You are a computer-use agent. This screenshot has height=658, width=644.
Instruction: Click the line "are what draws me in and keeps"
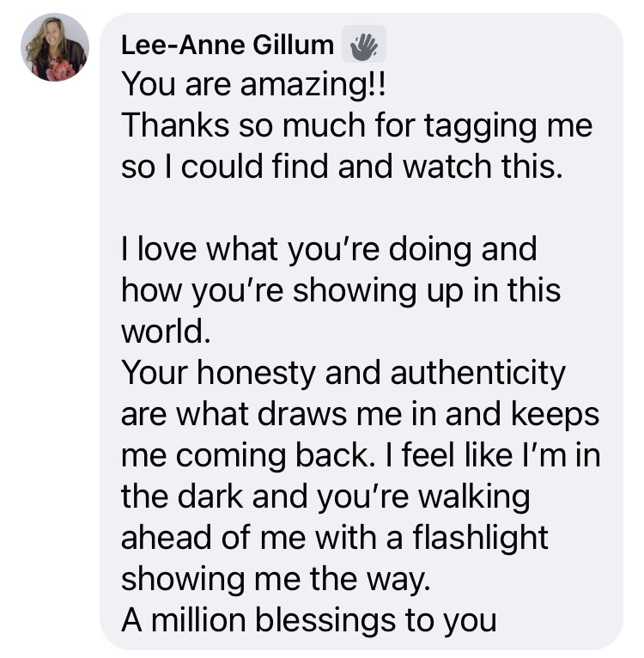pyautogui.click(x=360, y=413)
